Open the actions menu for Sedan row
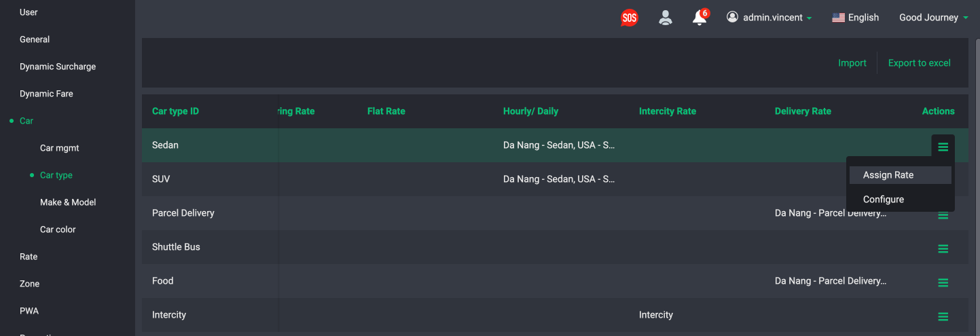 943,147
